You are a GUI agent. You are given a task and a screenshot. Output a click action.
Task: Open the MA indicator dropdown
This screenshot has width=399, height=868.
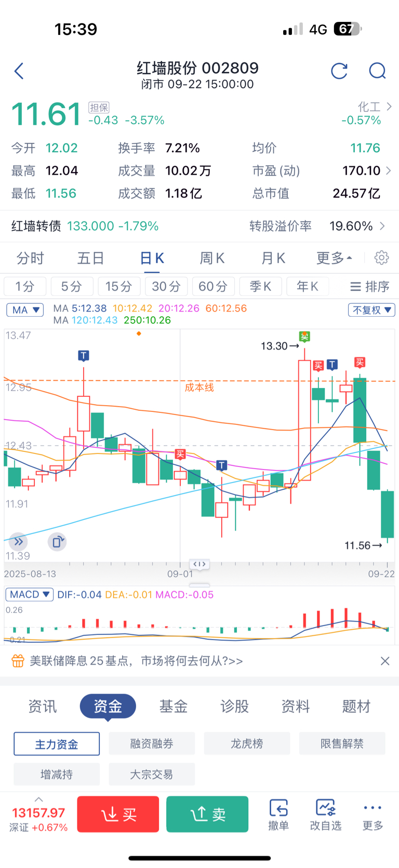pos(25,310)
